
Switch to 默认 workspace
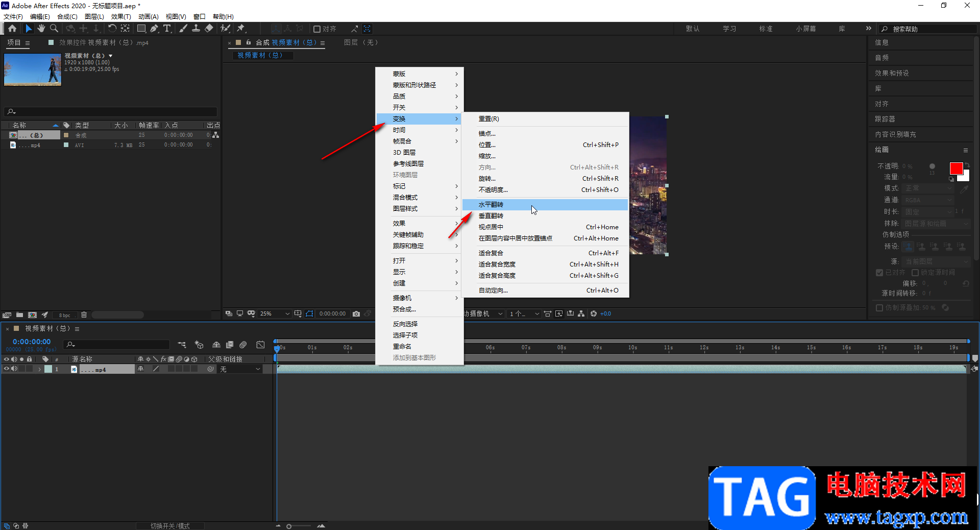coord(692,29)
